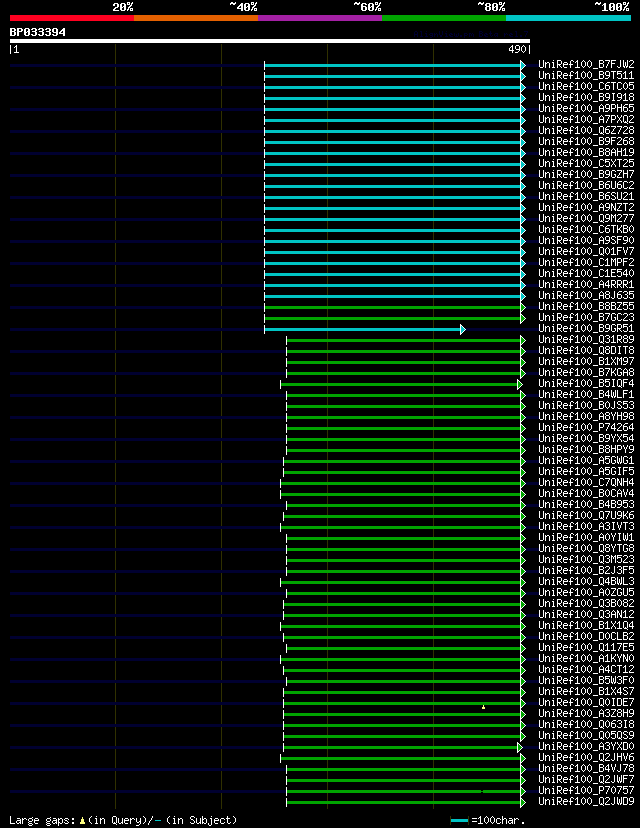Click the red 20% identity legend segment
This screenshot has width=640, height=828.
72,18
